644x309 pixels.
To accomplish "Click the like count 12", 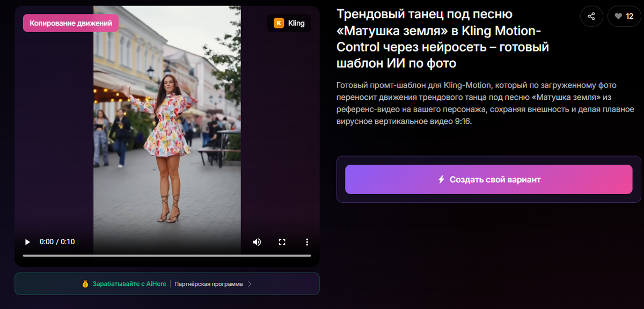I will click(630, 17).
